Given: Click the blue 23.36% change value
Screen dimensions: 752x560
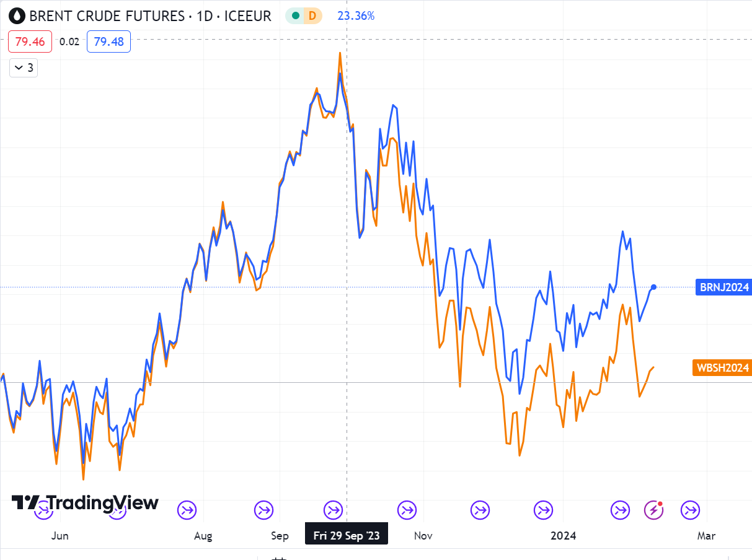Looking at the screenshot, I should (356, 16).
